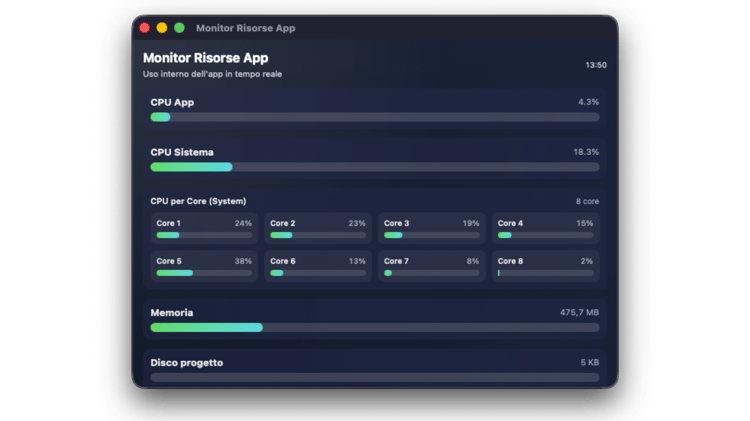The height and width of the screenshot is (421, 750).
Task: Click the 8% value of Core 7
Action: [473, 261]
